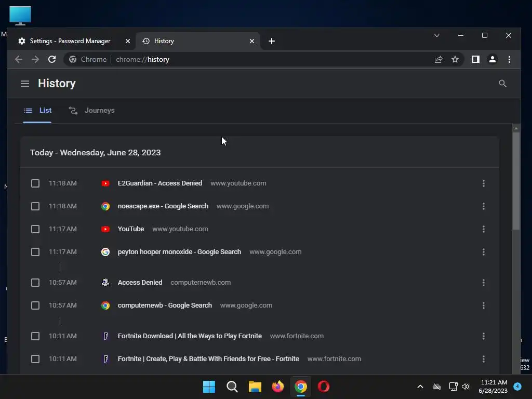Check the Fortnite Download entry checkbox
This screenshot has width=532, height=399.
point(35,336)
